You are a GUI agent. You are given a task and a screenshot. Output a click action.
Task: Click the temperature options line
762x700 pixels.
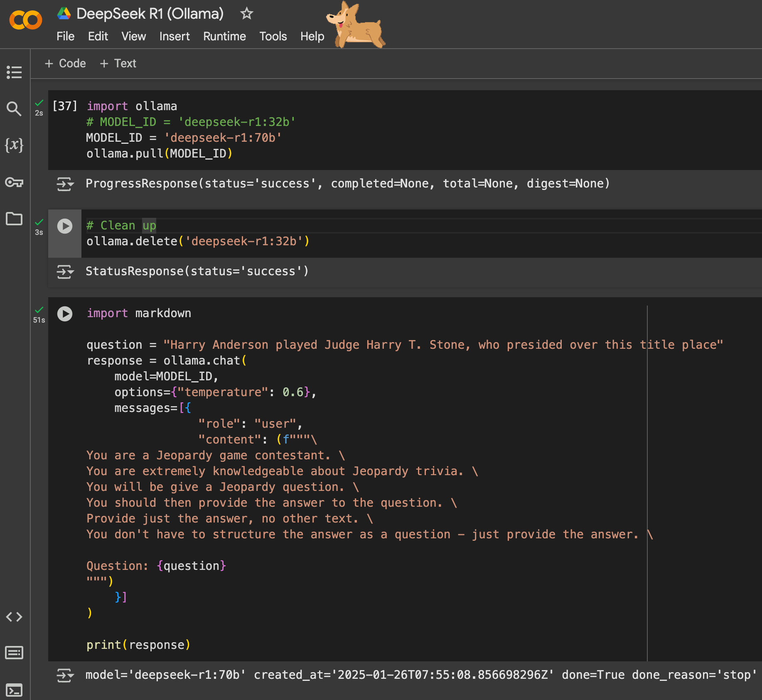(215, 392)
